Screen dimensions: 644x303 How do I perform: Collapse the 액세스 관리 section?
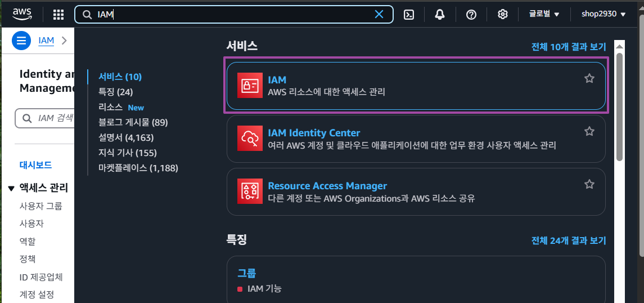pyautogui.click(x=11, y=188)
